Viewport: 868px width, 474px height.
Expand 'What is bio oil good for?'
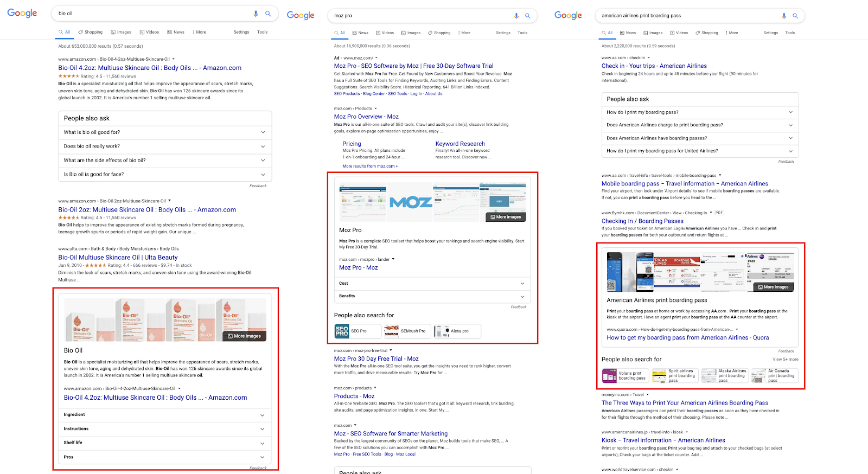165,132
